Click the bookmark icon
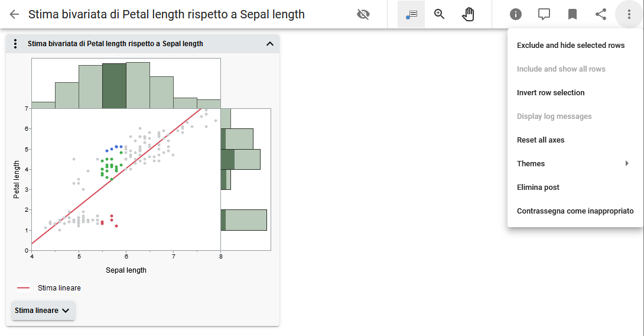The height and width of the screenshot is (336, 644). 573,14
